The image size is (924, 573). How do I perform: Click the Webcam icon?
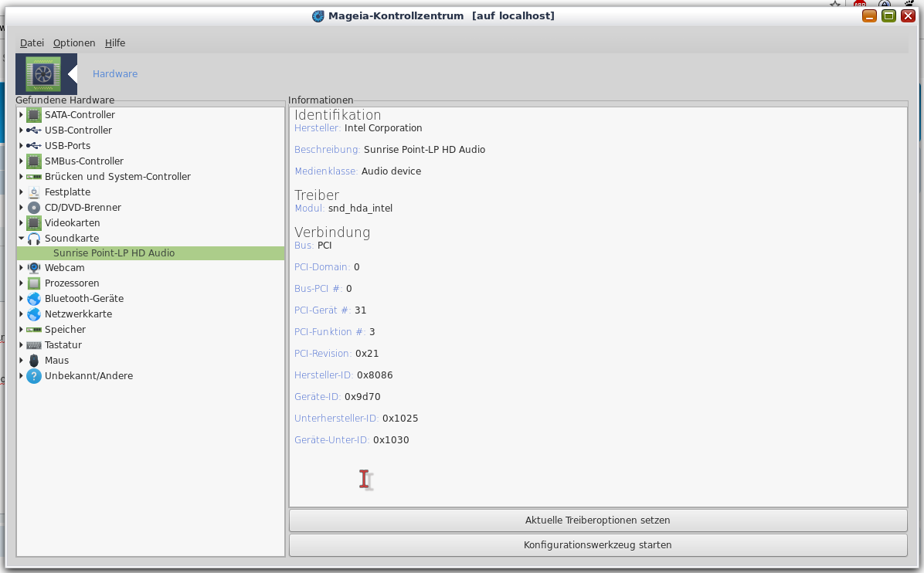point(34,268)
